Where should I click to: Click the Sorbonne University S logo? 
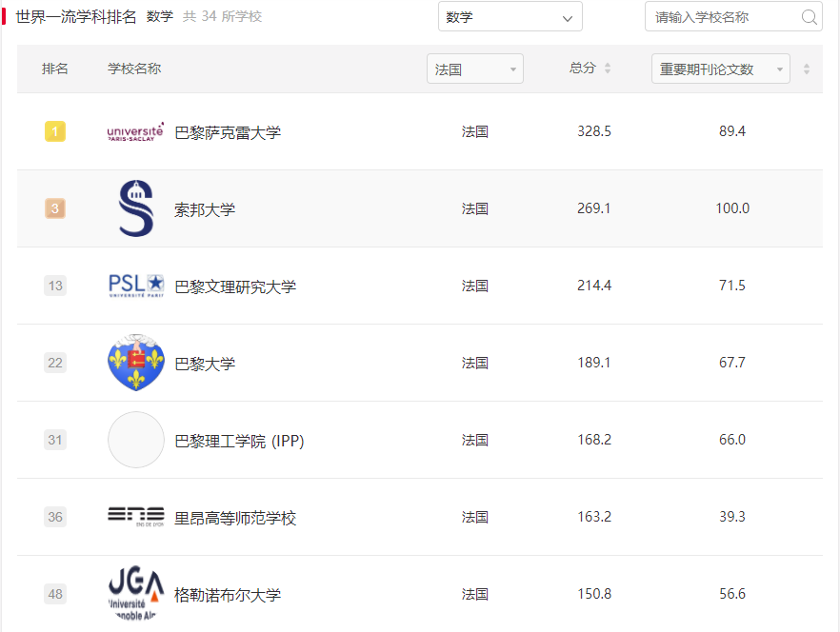click(x=136, y=208)
